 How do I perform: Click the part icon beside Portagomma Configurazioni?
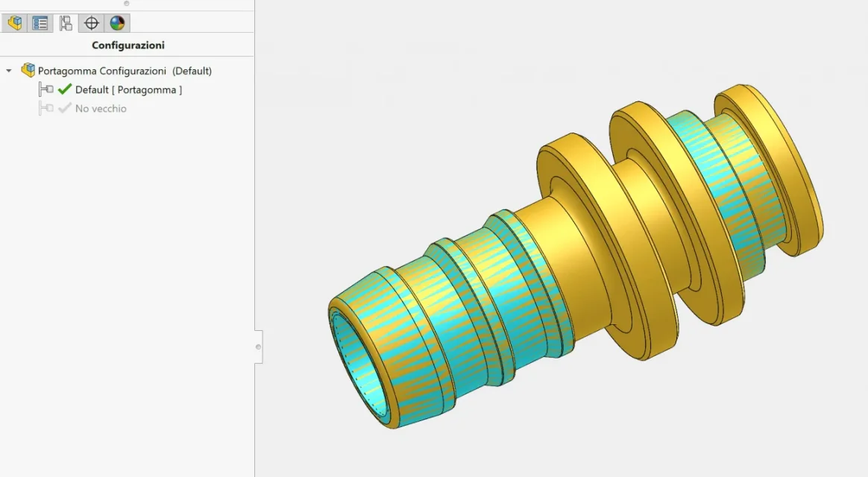coord(28,70)
